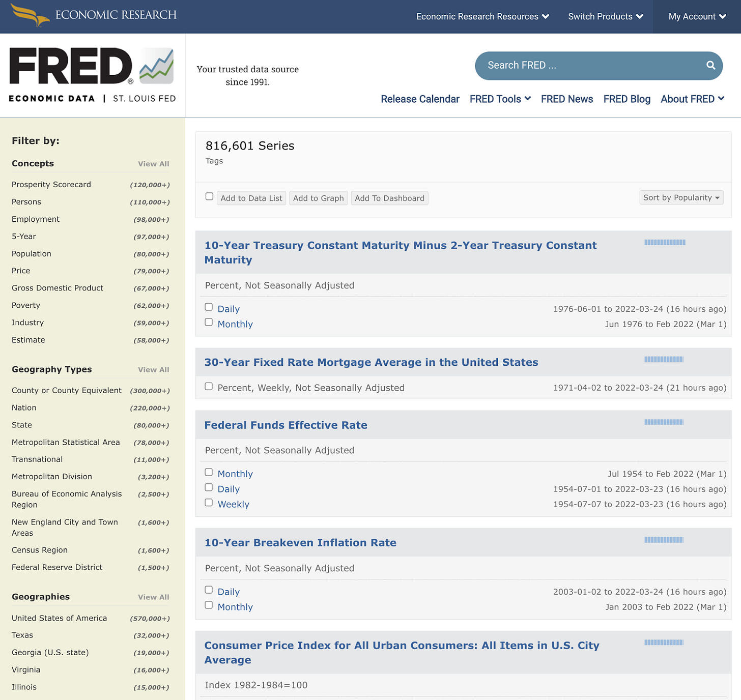This screenshot has width=741, height=700.
Task: Expand the My Account menu
Action: pyautogui.click(x=697, y=16)
